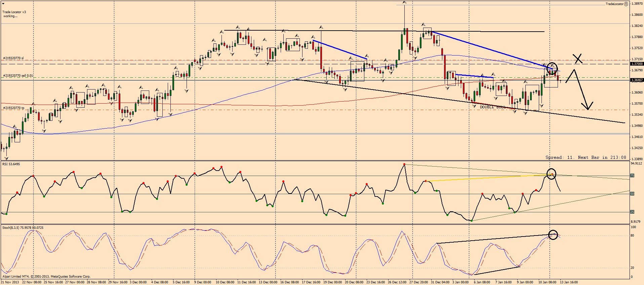Click the 'Stoch(8,3,5) 75.9578 80.0725' indicator label
The image size is (644, 285).
(23, 228)
